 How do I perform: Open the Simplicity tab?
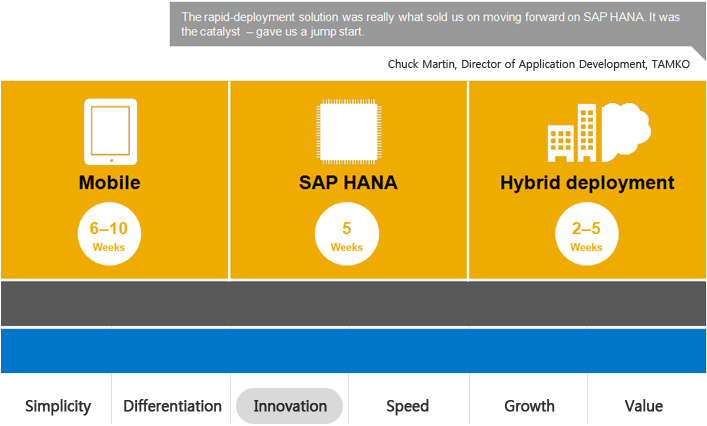pyautogui.click(x=58, y=406)
